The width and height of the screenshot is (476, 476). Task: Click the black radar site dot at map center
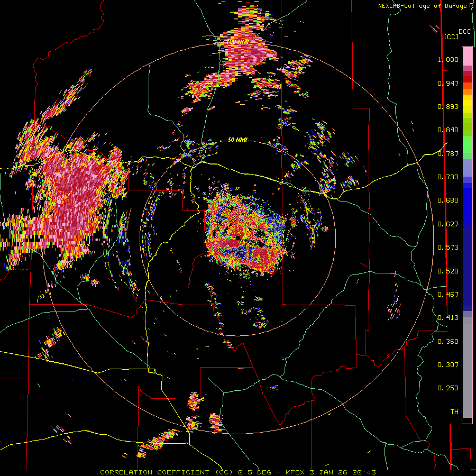click(238, 237)
